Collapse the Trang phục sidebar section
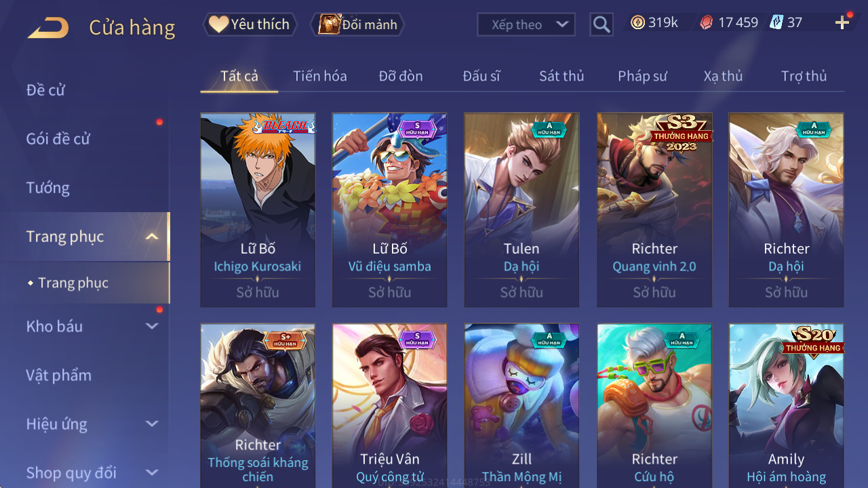This screenshot has width=868, height=488. point(152,237)
